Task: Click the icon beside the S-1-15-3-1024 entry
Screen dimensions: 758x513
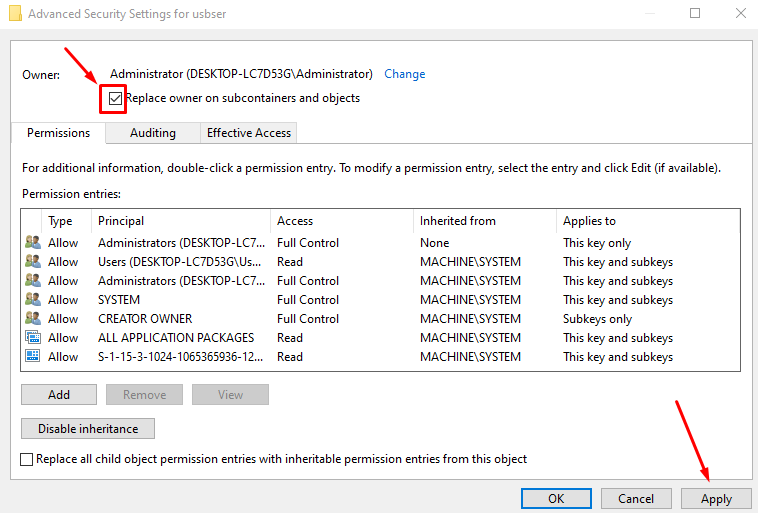Action: tap(32, 357)
